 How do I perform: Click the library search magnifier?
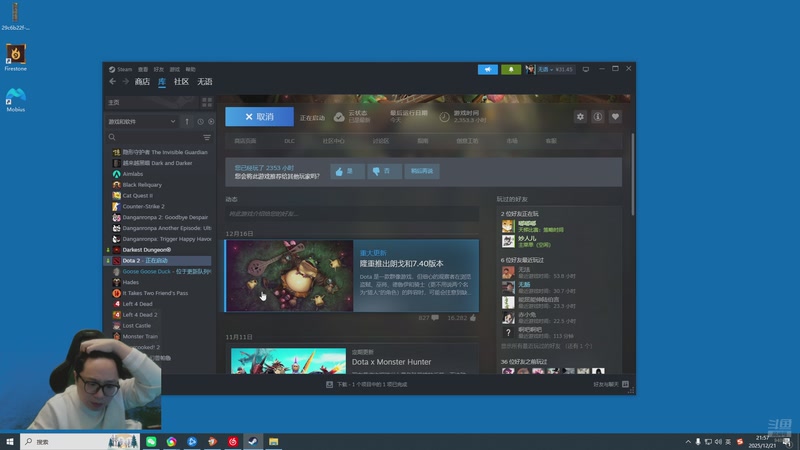point(112,137)
